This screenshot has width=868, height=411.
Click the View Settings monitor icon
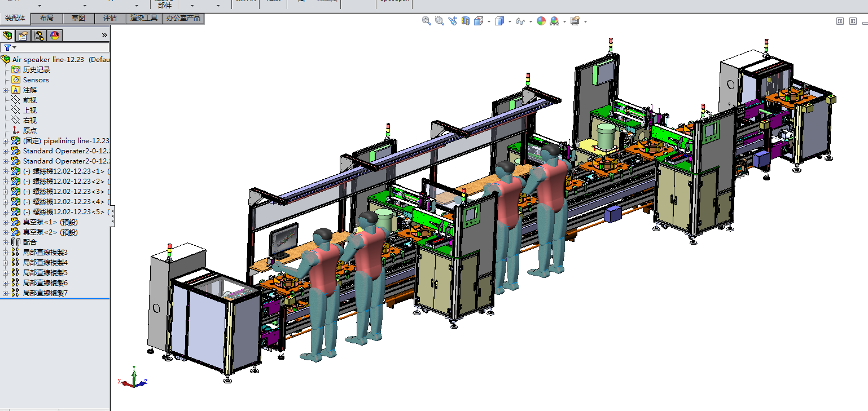pos(575,21)
